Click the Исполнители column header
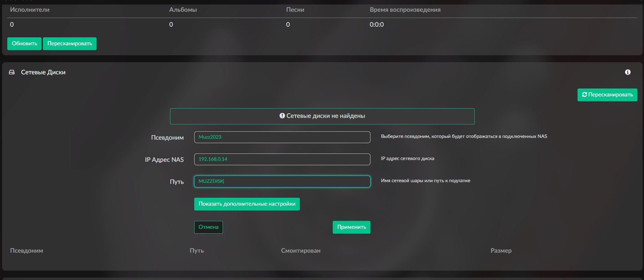644x280 pixels. [x=30, y=10]
